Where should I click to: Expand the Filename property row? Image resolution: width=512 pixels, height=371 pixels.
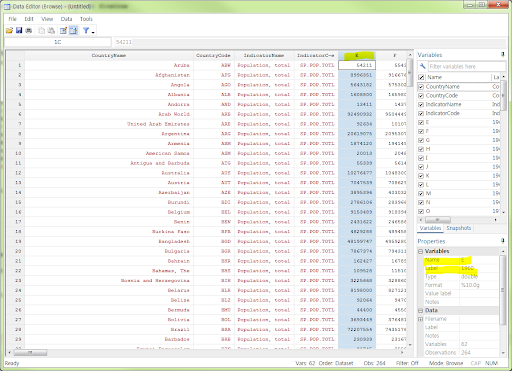click(421, 319)
